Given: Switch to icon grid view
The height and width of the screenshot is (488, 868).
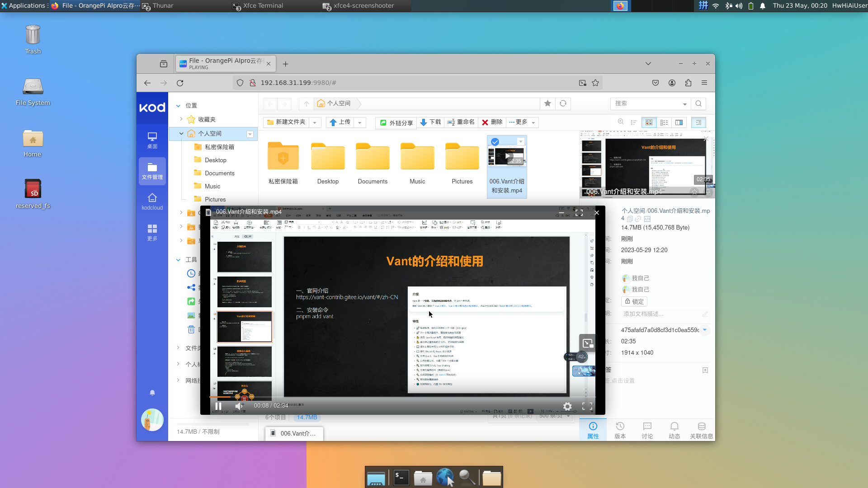Looking at the screenshot, I should (x=649, y=122).
